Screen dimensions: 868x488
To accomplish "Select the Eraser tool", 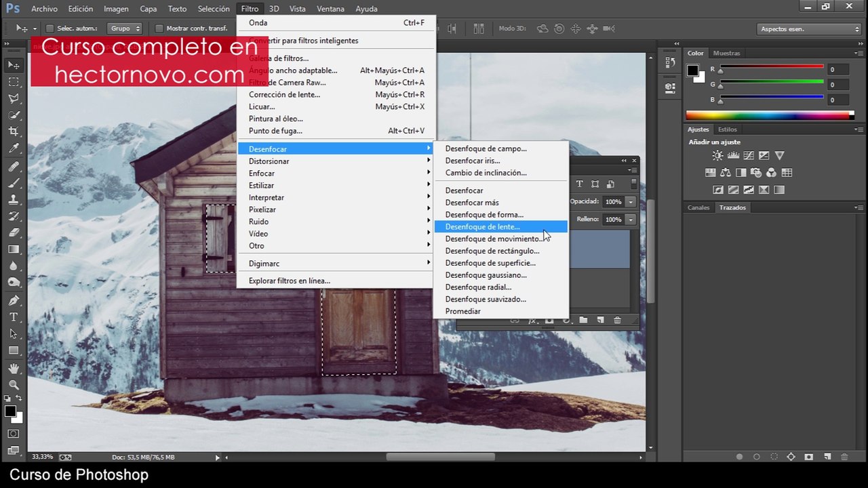I will pos(14,232).
